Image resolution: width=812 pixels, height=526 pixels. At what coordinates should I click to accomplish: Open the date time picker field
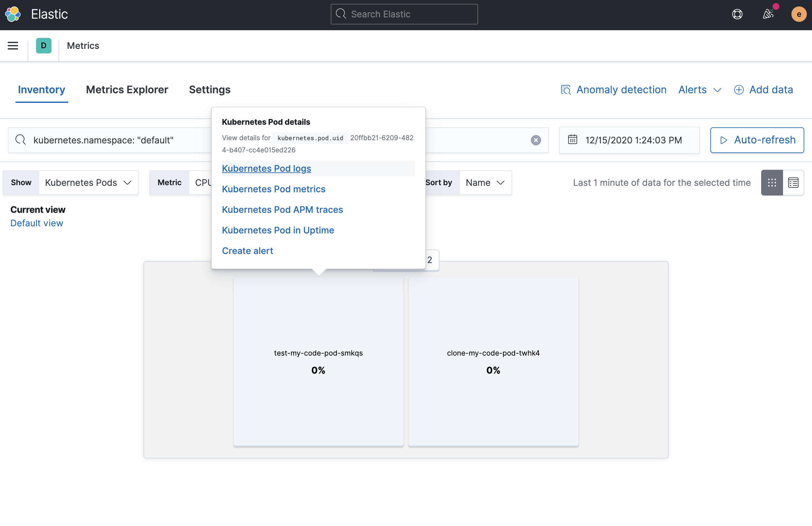630,140
